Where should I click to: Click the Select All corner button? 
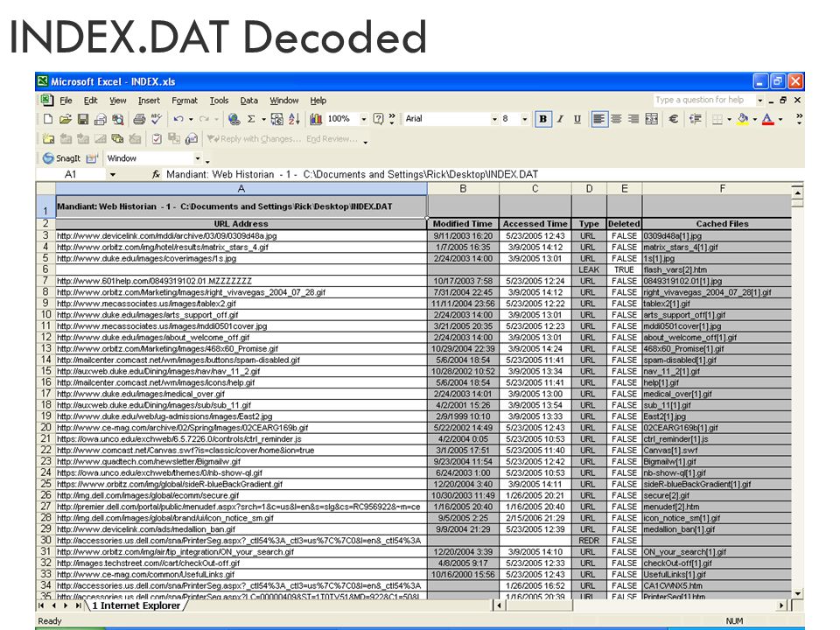pos(45,189)
